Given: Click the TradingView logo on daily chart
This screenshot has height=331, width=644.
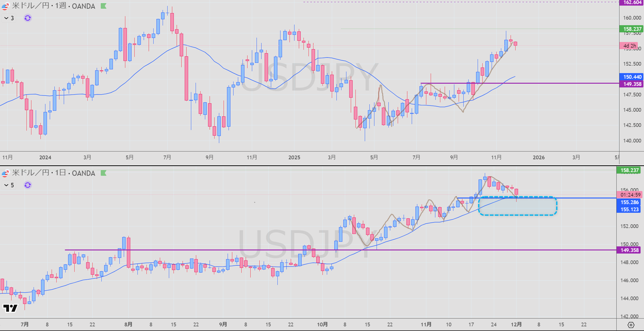Looking at the screenshot, I should (10, 308).
